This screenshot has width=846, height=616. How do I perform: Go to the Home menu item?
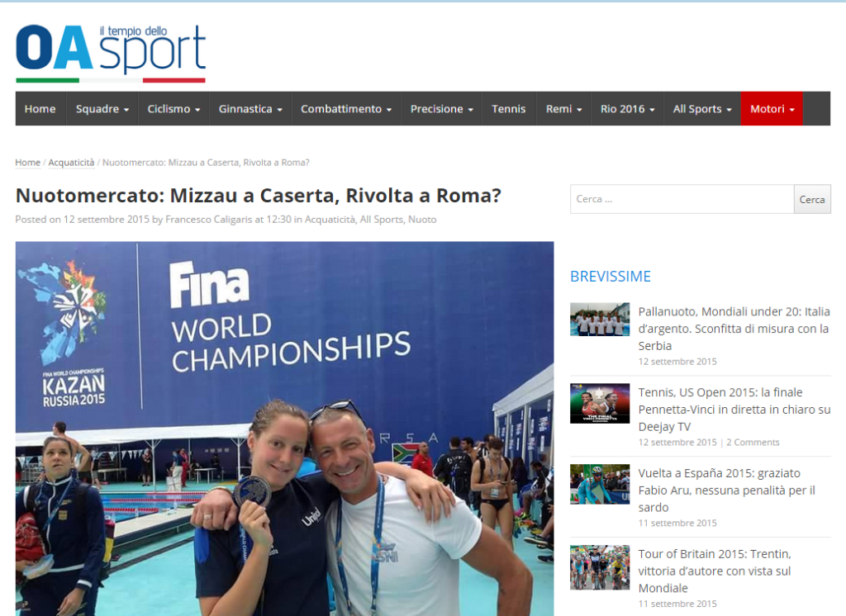click(x=40, y=109)
